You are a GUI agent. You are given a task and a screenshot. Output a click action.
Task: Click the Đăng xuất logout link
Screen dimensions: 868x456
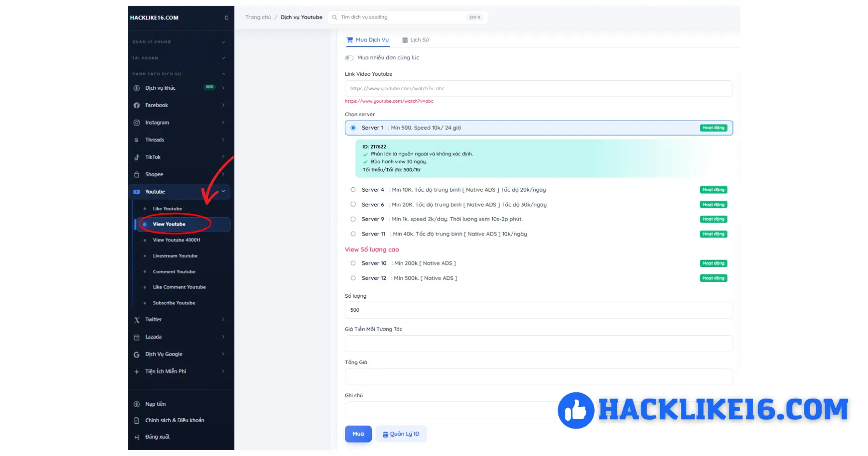coord(157,437)
